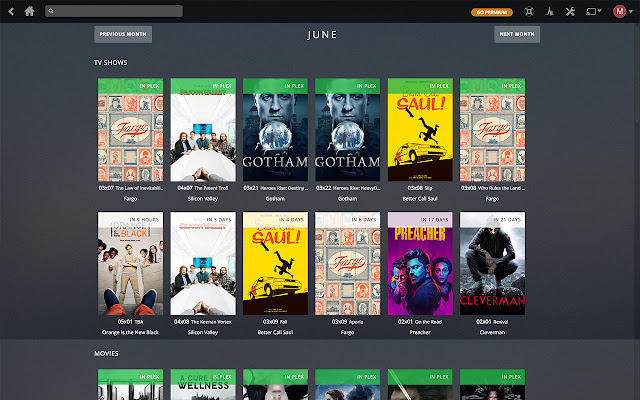Open Fargo poster for 03x09 Aporia
640x400 pixels.
[348, 263]
